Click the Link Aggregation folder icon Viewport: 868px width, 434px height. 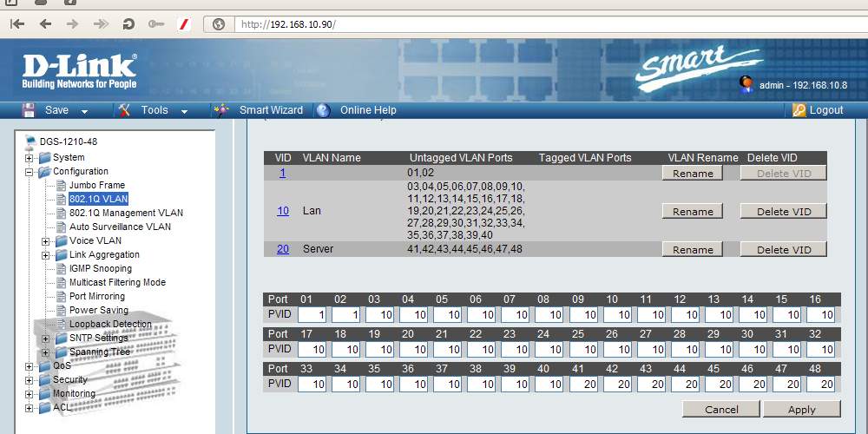click(61, 254)
